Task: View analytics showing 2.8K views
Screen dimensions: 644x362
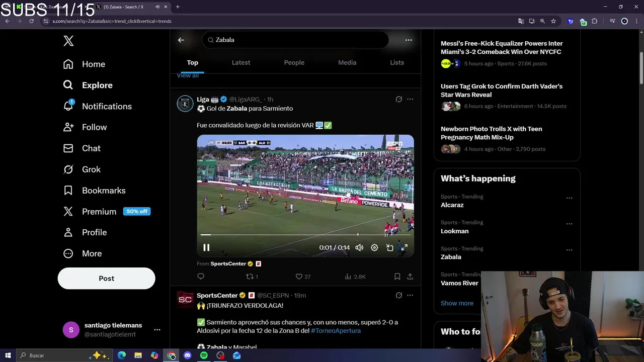Action: [355, 277]
